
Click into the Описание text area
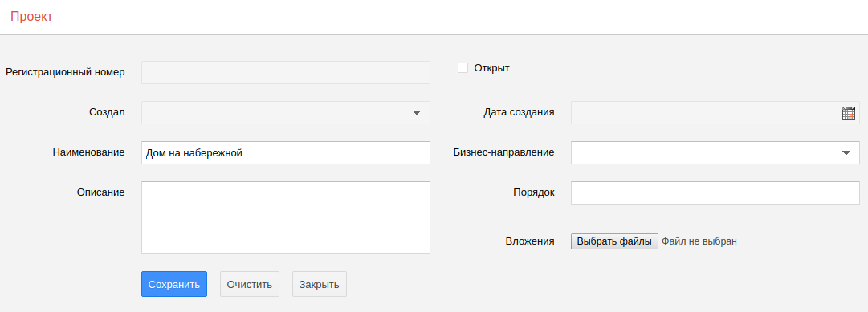coord(286,217)
